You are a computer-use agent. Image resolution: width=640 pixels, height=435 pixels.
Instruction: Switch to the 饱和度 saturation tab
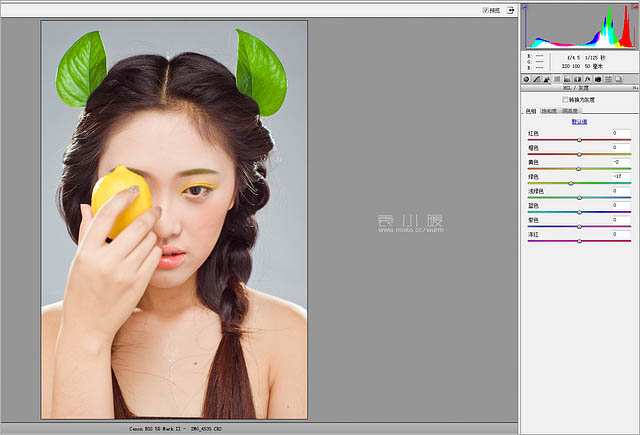pyautogui.click(x=550, y=111)
